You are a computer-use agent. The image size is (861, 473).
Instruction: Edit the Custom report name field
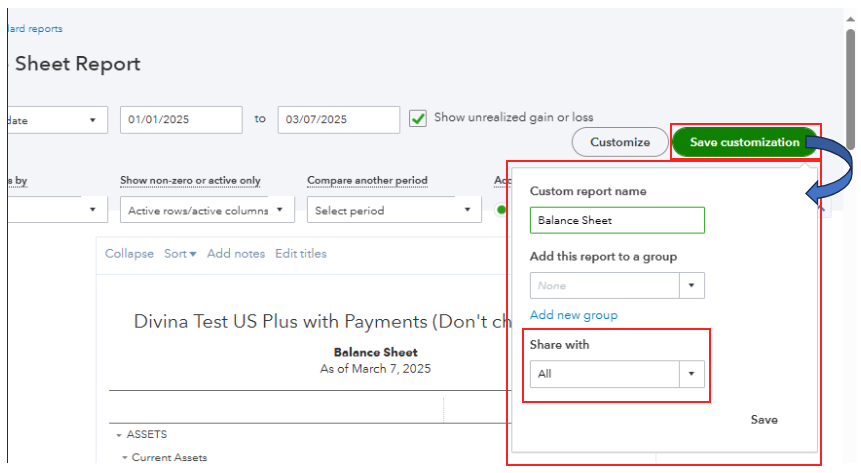click(617, 220)
